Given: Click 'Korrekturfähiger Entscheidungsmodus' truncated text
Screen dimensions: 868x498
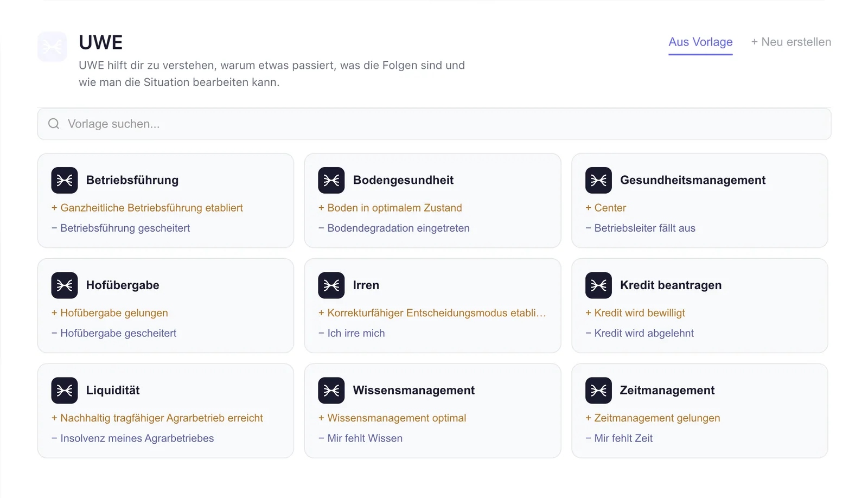Looking at the screenshot, I should [432, 313].
